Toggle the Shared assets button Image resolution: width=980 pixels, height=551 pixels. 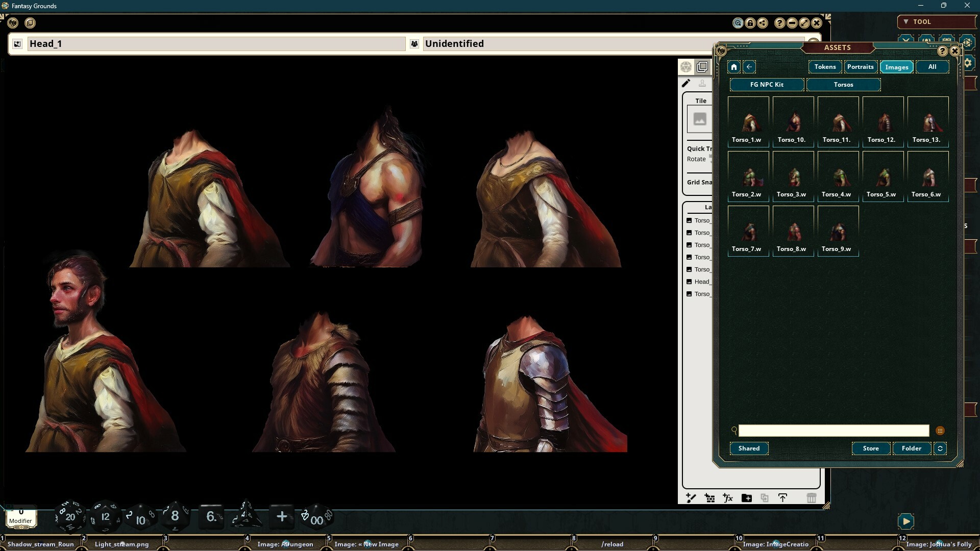coord(748,448)
